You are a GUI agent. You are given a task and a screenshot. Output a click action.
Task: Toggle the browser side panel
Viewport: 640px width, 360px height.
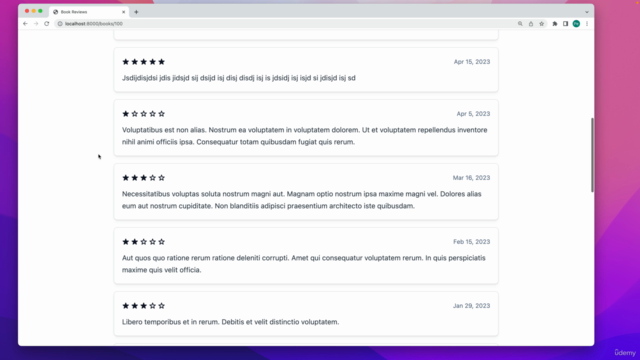point(565,24)
